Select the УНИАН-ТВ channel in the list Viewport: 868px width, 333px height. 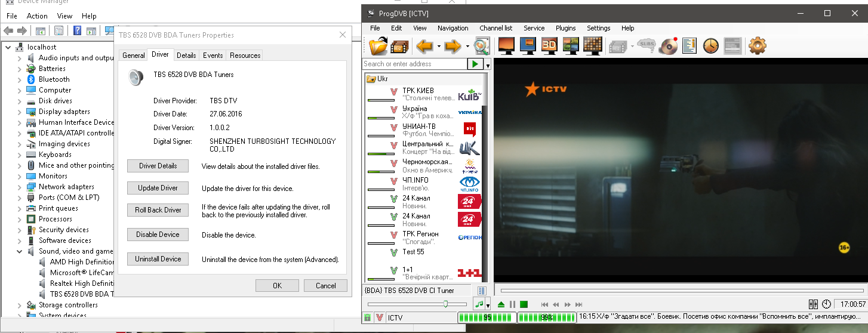[x=424, y=130]
